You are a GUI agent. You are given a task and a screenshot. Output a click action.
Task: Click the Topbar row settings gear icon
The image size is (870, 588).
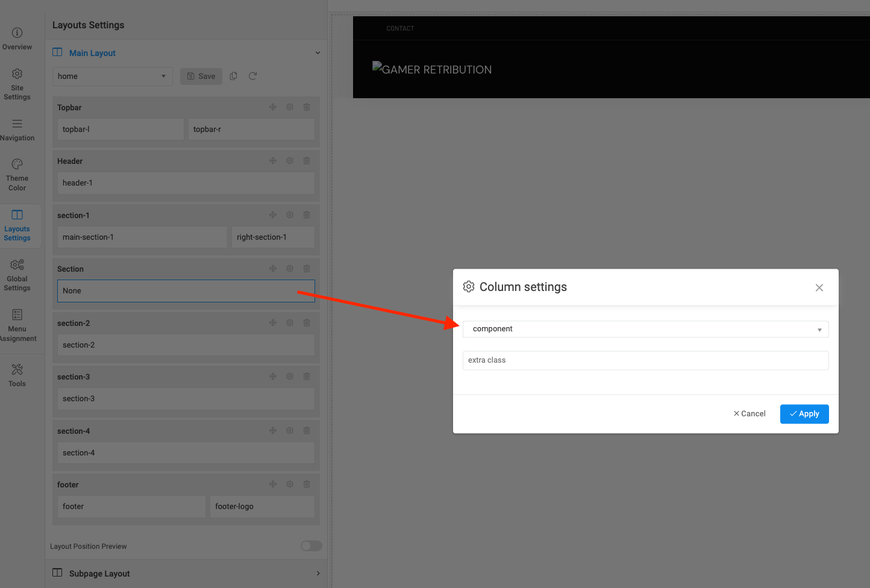pos(290,107)
